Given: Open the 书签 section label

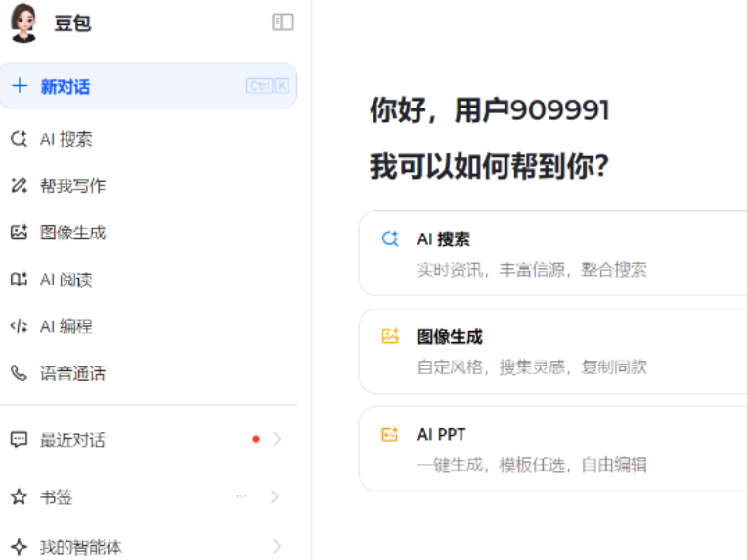Looking at the screenshot, I should click(x=56, y=497).
